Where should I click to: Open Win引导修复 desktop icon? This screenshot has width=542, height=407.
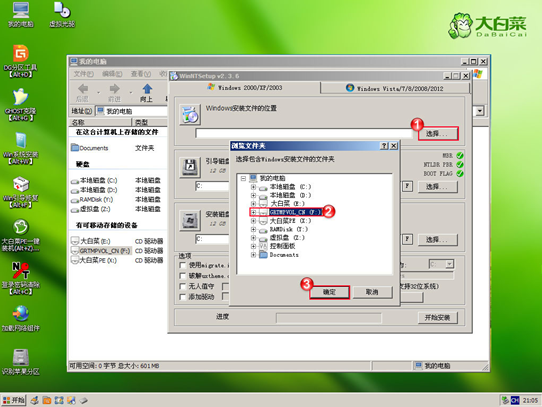click(21, 192)
